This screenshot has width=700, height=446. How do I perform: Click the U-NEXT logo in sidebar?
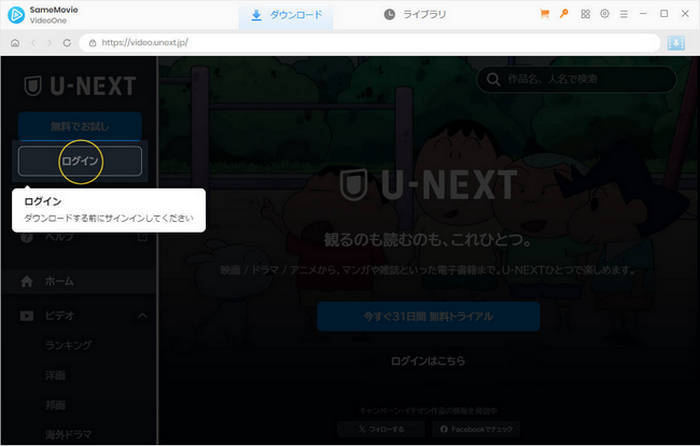(80, 86)
